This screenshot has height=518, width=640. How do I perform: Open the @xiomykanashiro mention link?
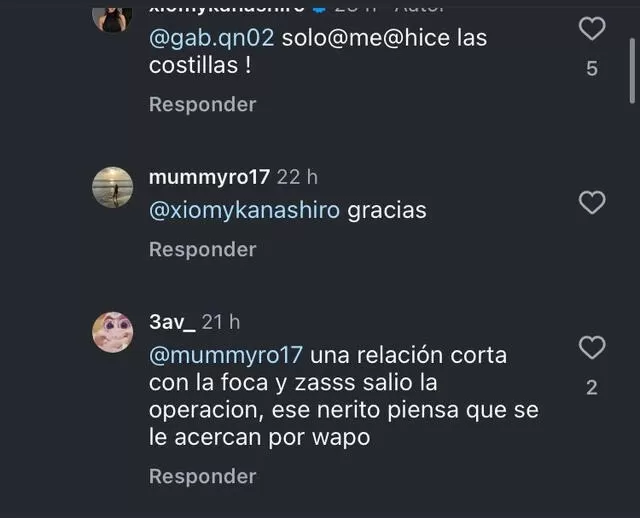point(244,211)
